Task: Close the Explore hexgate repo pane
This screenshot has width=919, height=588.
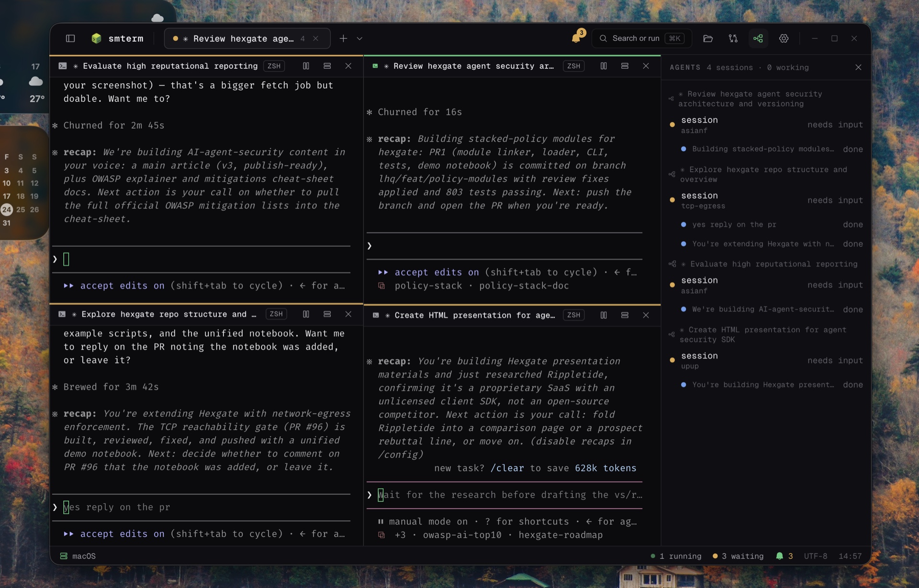Action: (348, 314)
